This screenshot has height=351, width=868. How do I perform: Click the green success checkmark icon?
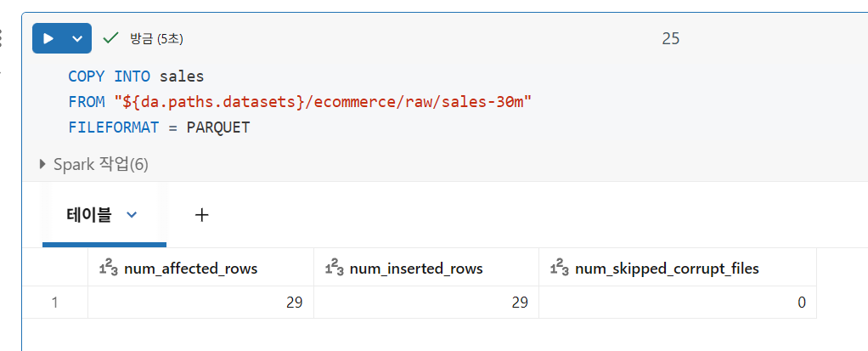click(x=110, y=38)
